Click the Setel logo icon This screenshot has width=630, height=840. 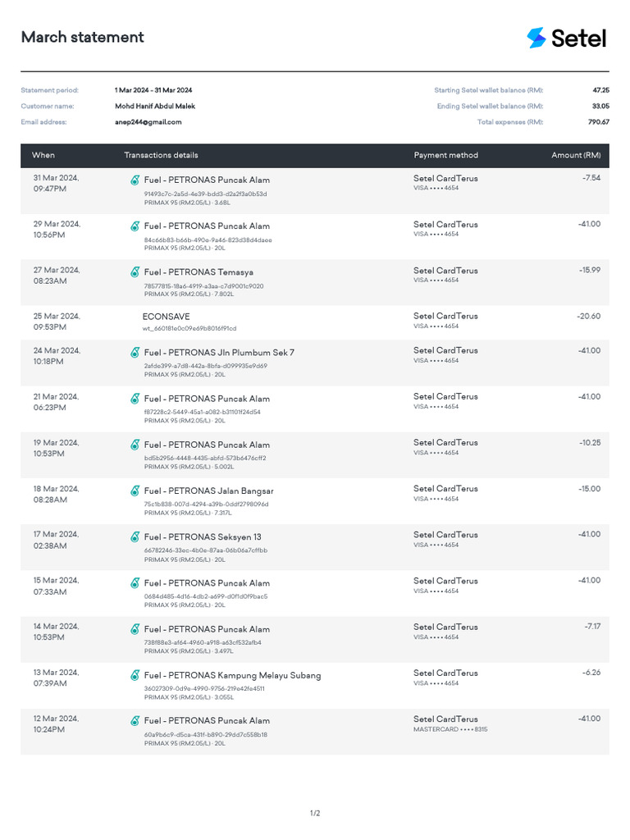pos(536,38)
